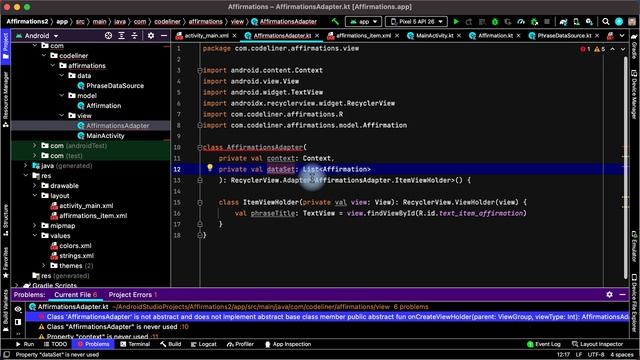The width and height of the screenshot is (640, 360).
Task: Open the Profiler tool window
Action: 240,344
